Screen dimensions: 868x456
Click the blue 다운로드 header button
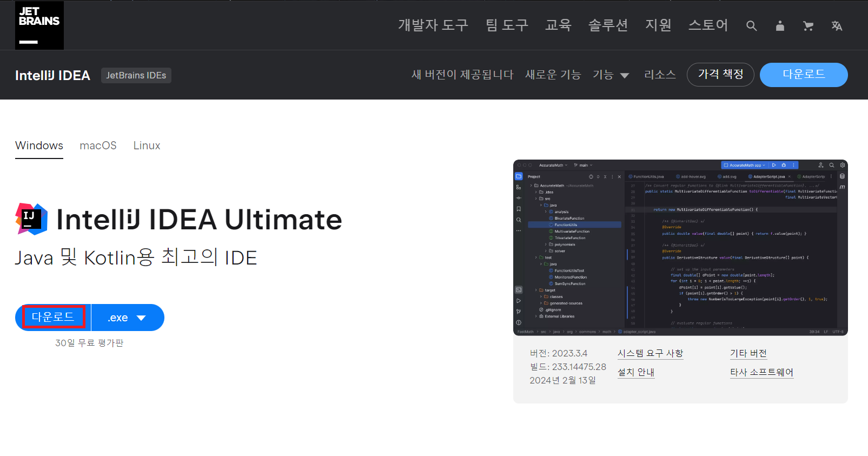click(804, 75)
